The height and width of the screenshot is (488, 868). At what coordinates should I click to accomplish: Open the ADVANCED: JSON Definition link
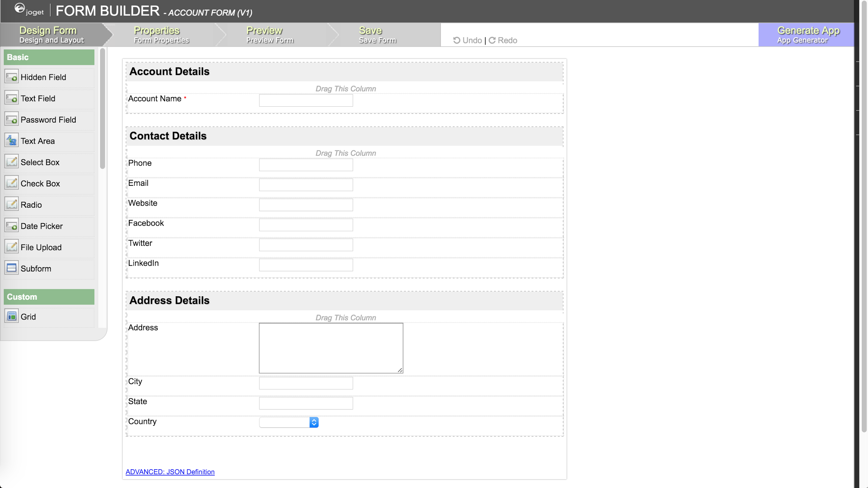pyautogui.click(x=170, y=472)
